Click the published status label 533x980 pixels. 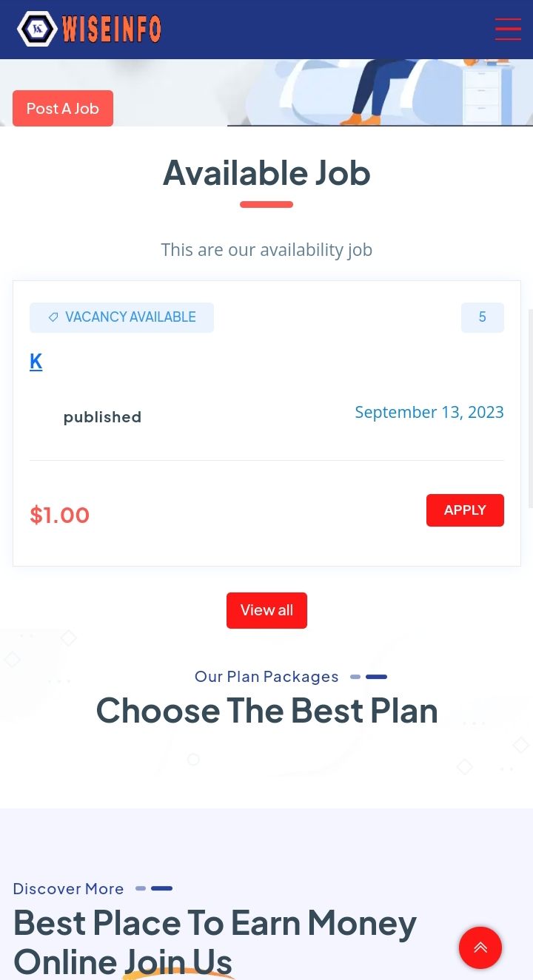tap(102, 417)
